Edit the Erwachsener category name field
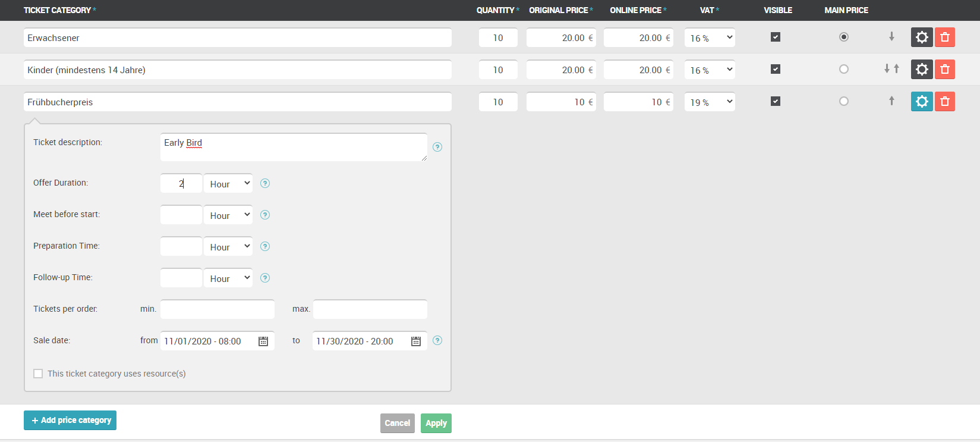The image size is (980, 442). click(x=238, y=37)
